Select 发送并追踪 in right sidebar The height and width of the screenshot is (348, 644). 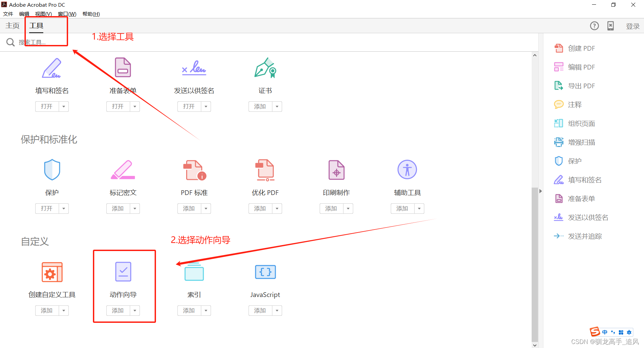[578, 236]
